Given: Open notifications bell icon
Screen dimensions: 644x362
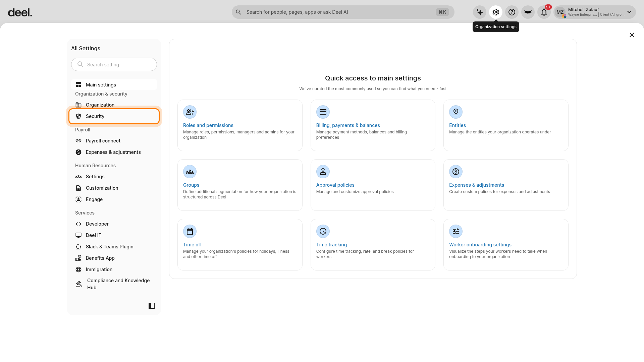Looking at the screenshot, I should 544,12.
